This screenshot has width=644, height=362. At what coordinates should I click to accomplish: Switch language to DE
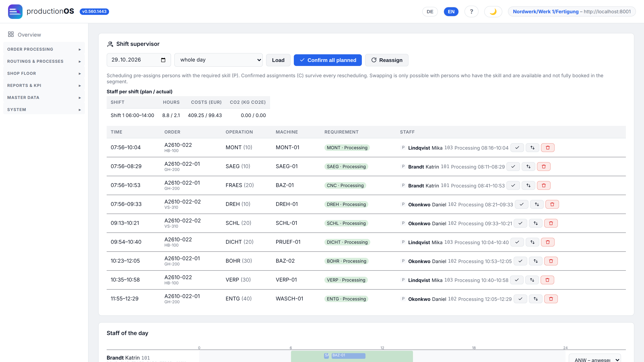click(x=430, y=11)
